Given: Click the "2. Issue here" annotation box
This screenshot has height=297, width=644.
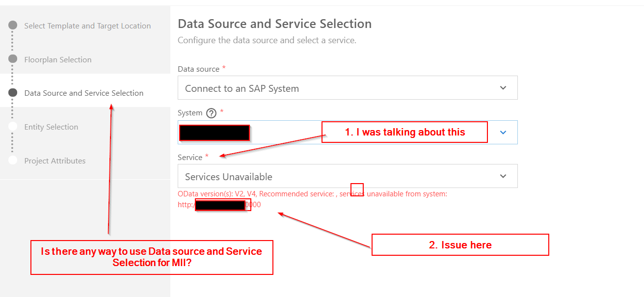Looking at the screenshot, I should pyautogui.click(x=460, y=245).
